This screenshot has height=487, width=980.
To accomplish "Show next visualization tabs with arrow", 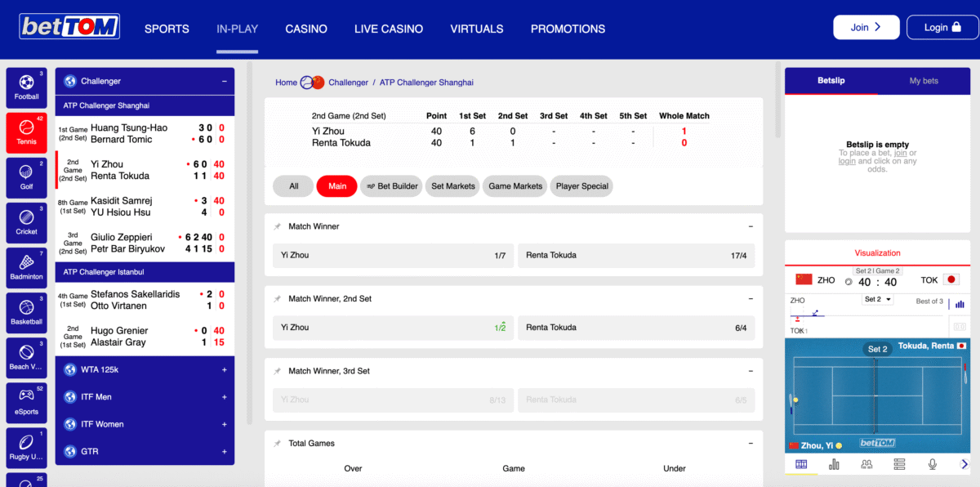I will click(964, 464).
